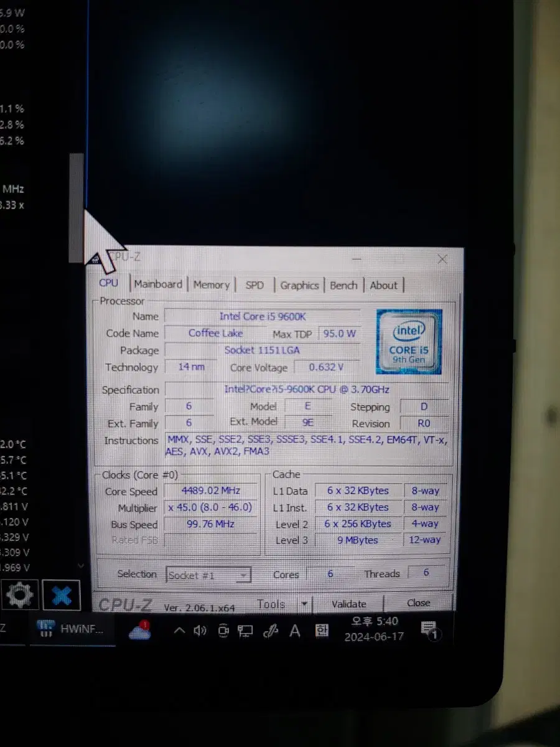The image size is (560, 747).
Task: Switch to the Graphics tab
Action: (299, 285)
